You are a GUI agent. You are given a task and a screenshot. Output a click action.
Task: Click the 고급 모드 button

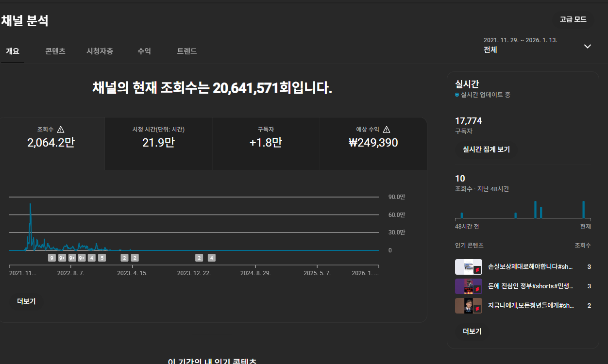pos(573,19)
